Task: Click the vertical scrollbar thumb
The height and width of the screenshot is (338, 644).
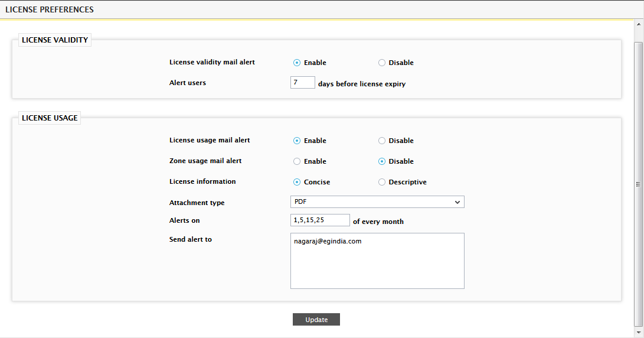Action: tap(639, 184)
